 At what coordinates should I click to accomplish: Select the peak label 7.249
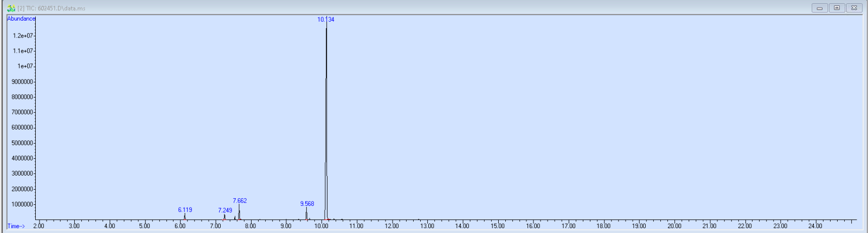pos(225,210)
